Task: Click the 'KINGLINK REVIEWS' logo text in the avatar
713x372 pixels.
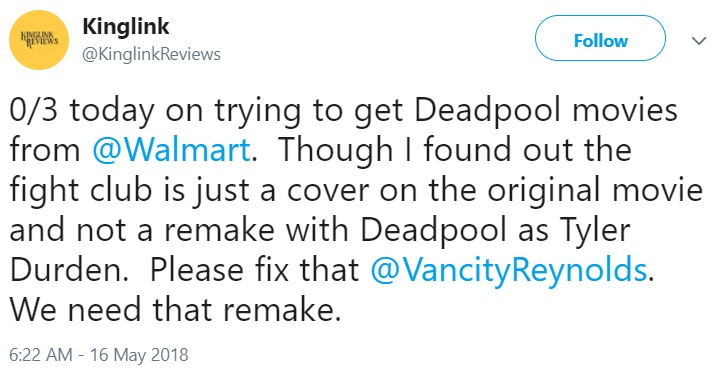Action: (40, 40)
